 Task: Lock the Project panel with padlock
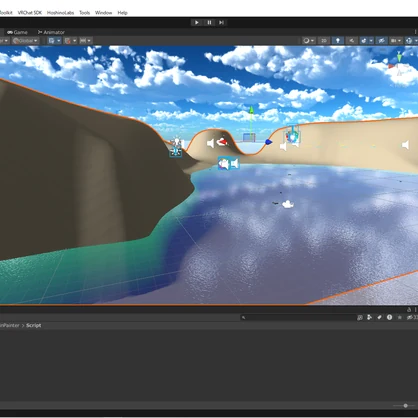coord(409,310)
